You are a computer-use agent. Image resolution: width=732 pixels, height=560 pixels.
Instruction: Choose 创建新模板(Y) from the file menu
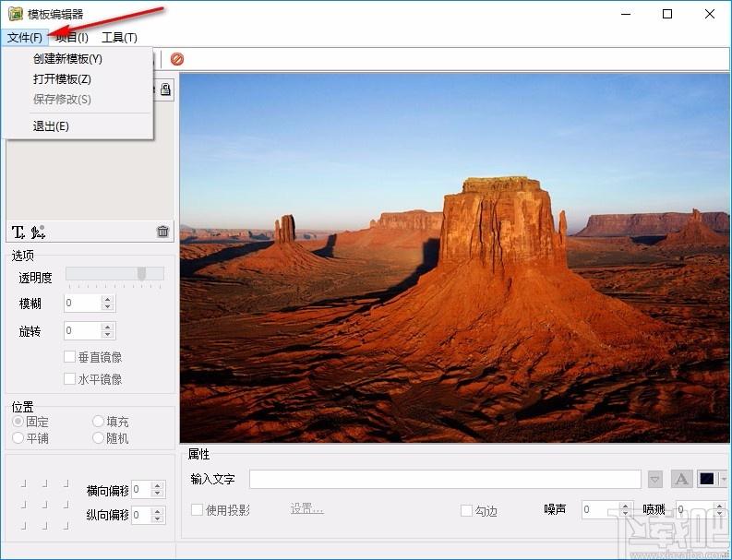coord(67,59)
